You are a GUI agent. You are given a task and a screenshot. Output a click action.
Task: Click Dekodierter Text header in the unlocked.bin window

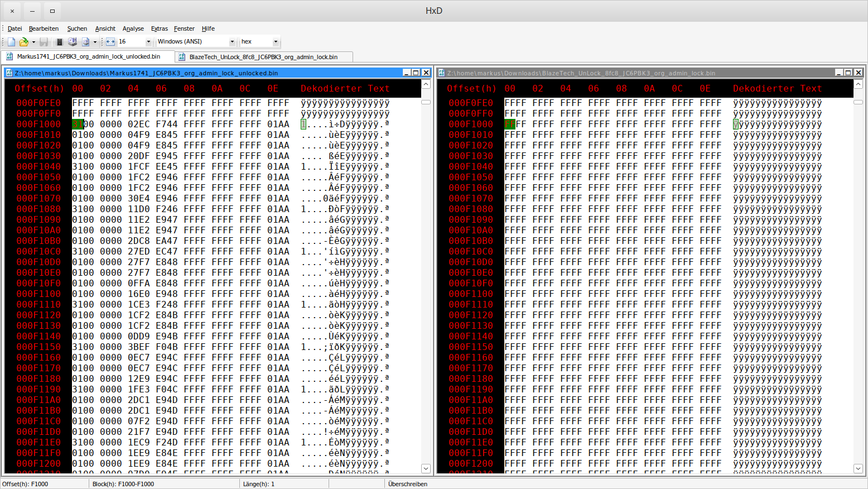point(345,88)
